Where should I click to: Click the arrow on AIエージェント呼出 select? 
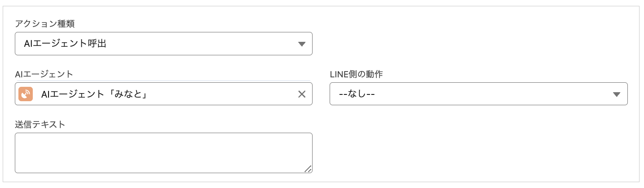[302, 44]
